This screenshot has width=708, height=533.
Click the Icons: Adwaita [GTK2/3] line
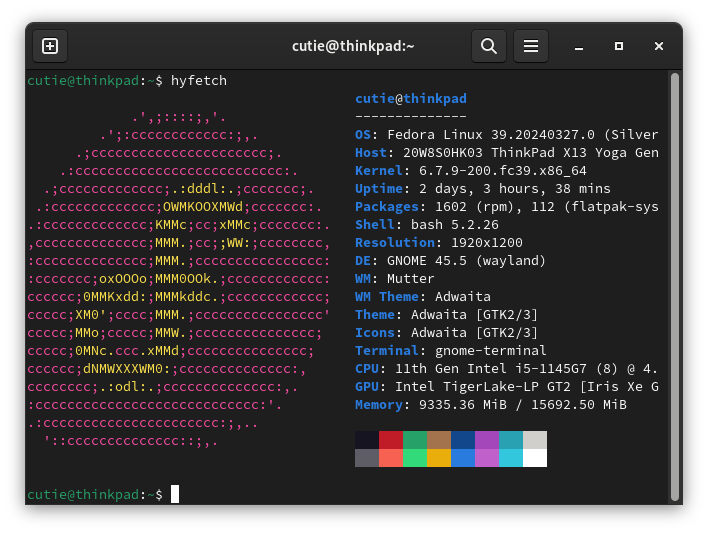click(447, 333)
